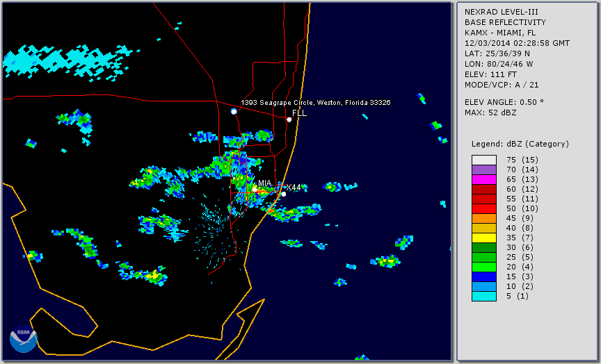Click the X44 station marker dot
Viewport: 601px width, 364px height.
(284, 195)
